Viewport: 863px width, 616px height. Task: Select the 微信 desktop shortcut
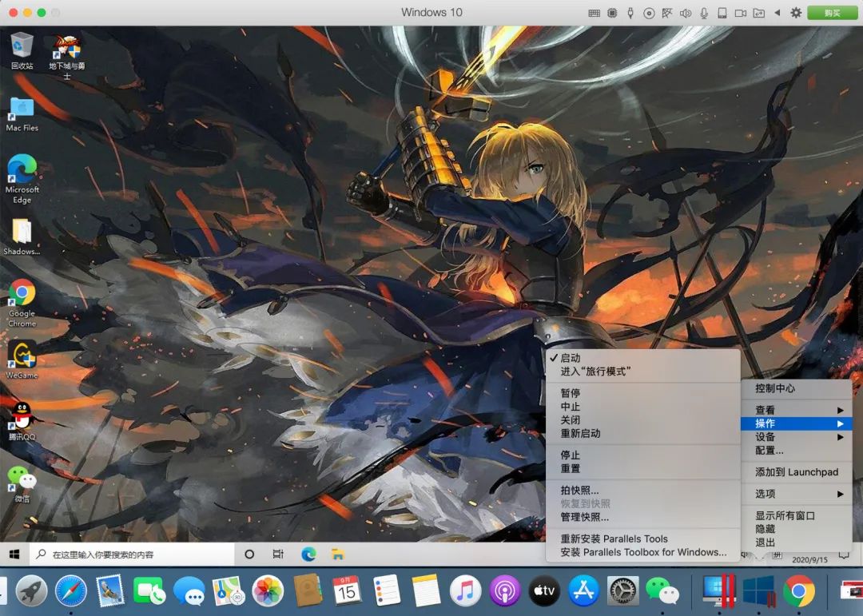click(22, 484)
